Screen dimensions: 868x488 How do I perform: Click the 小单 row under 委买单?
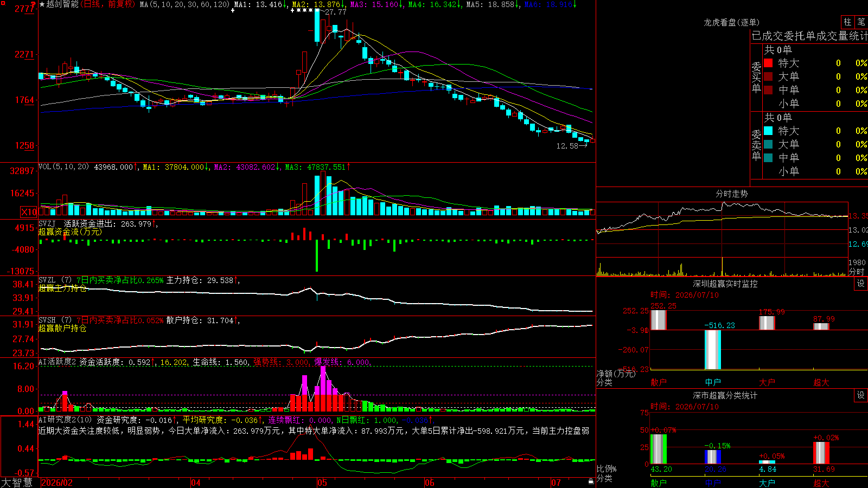(815, 104)
